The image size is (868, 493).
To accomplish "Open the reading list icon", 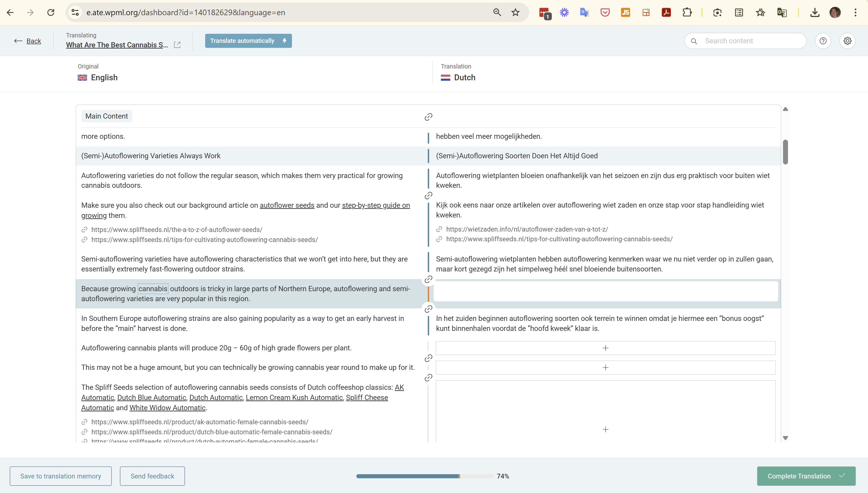I will tap(739, 12).
